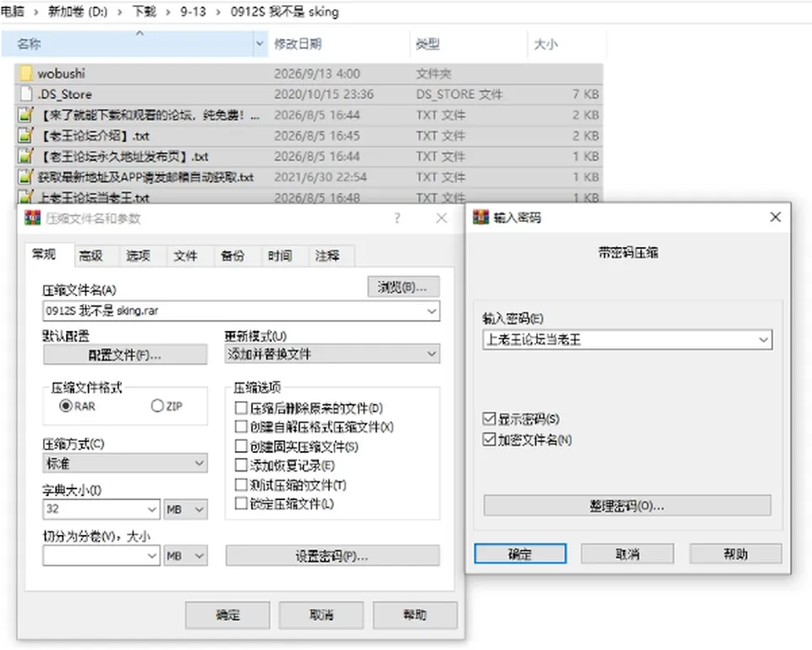Enable 压缩后删除原来的文件 checkbox
This screenshot has width=812, height=650.
pyautogui.click(x=241, y=408)
